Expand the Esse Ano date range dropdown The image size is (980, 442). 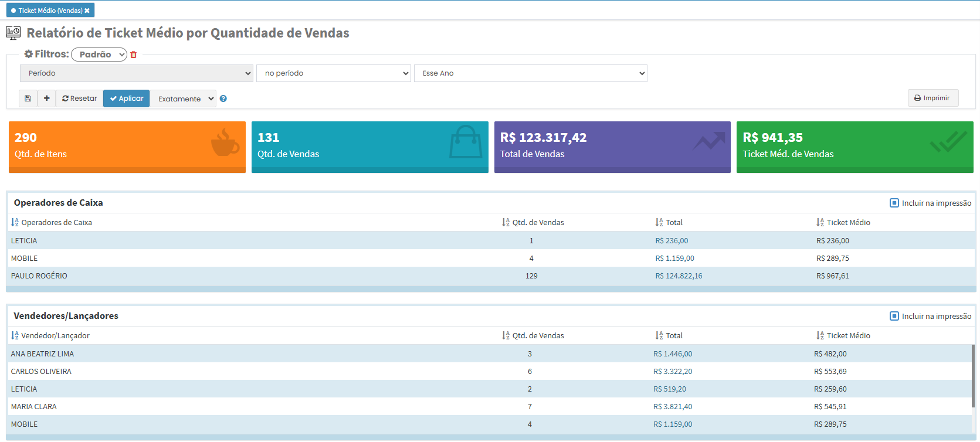(x=530, y=73)
